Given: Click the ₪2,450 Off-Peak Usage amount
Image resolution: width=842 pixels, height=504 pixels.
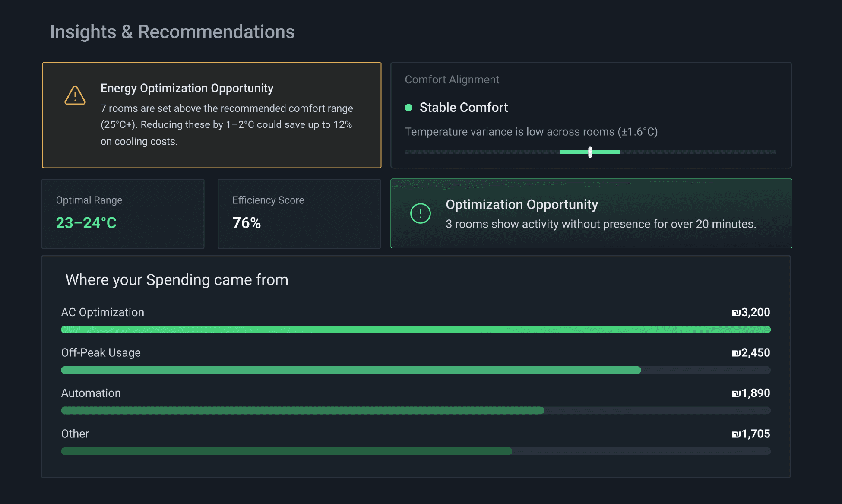Looking at the screenshot, I should 750,353.
